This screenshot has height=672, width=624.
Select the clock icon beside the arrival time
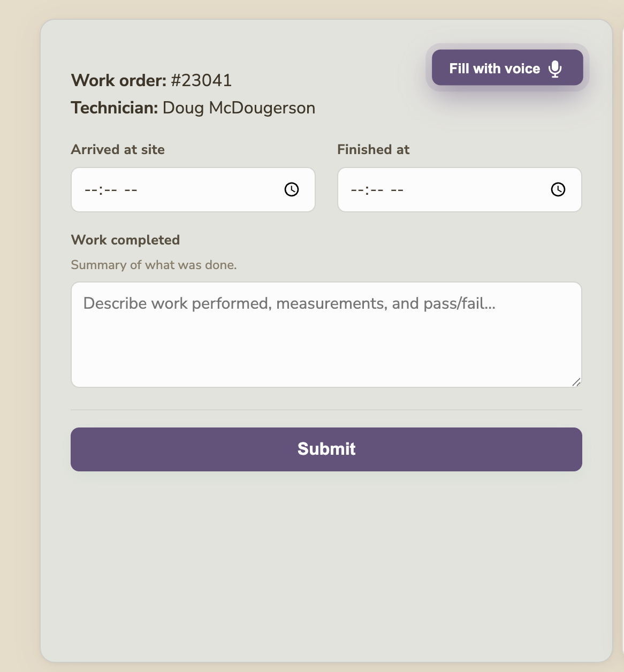click(x=292, y=189)
